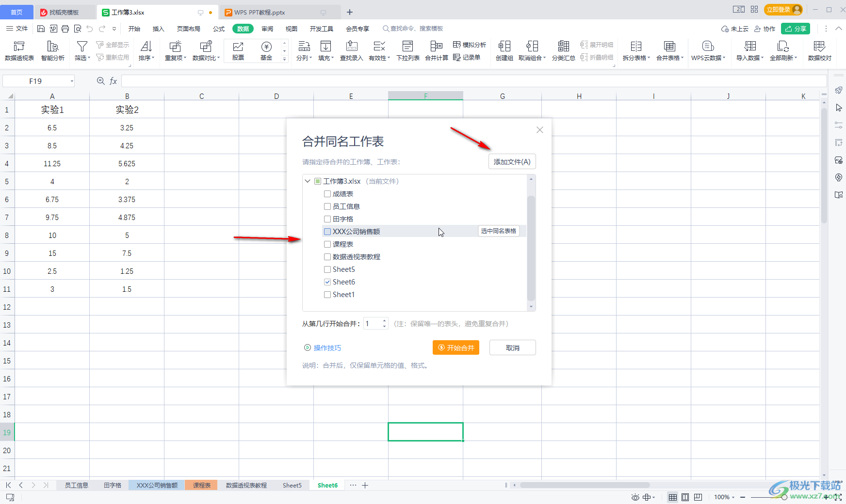Image resolution: width=846 pixels, height=504 pixels.
Task: Open the name box dropdown arrow
Action: [72, 81]
